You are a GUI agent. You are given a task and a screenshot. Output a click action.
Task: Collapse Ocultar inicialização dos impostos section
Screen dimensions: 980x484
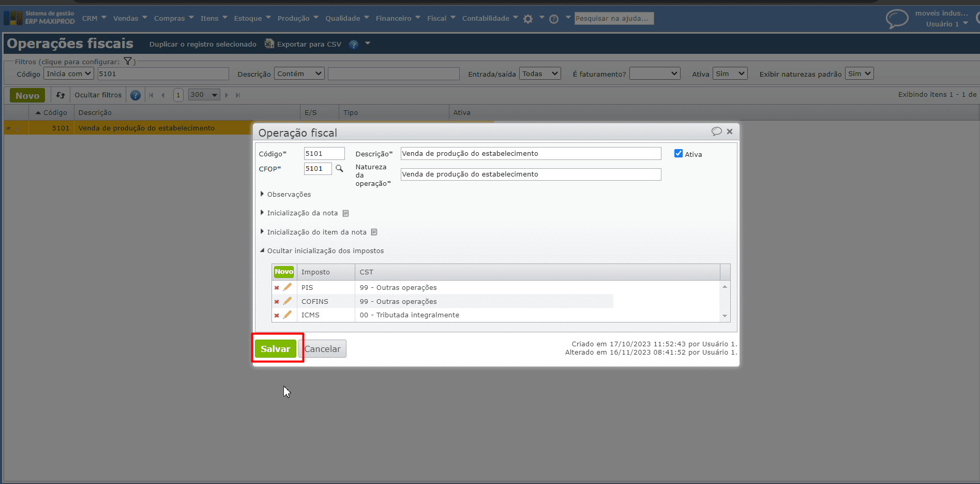coord(322,251)
